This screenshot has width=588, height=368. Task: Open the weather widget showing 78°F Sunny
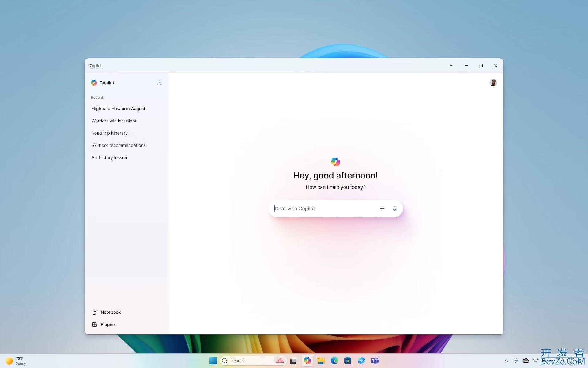(x=16, y=361)
